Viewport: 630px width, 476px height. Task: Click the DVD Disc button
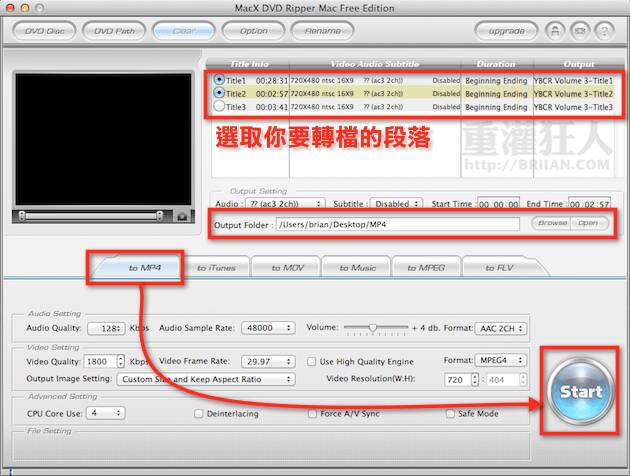(44, 31)
